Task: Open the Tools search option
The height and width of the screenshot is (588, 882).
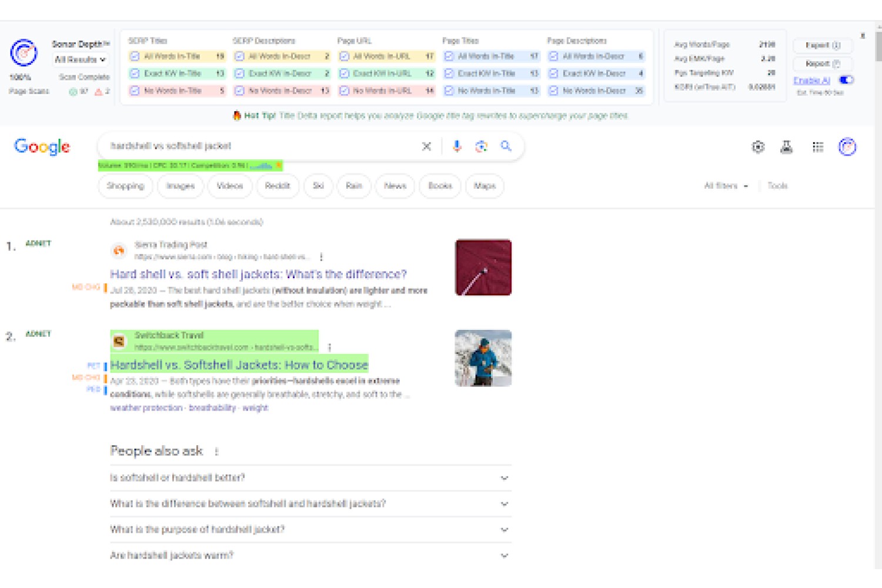Action: coord(777,186)
